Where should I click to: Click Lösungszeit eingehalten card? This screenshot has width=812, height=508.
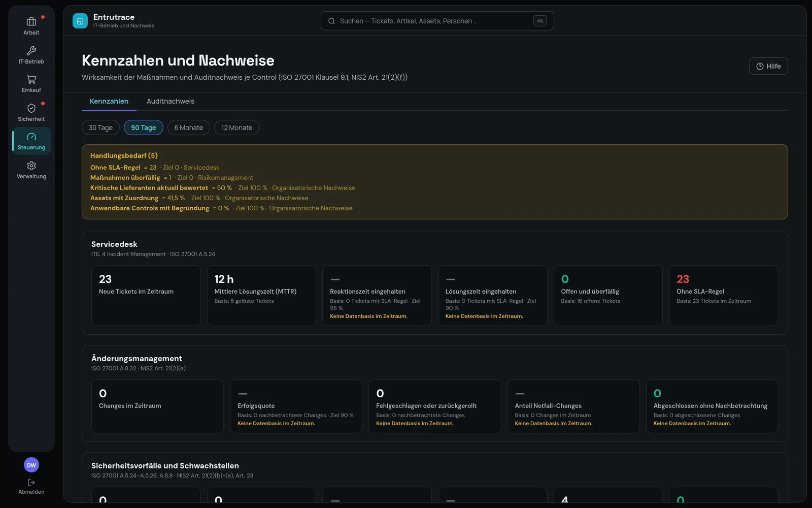point(492,296)
